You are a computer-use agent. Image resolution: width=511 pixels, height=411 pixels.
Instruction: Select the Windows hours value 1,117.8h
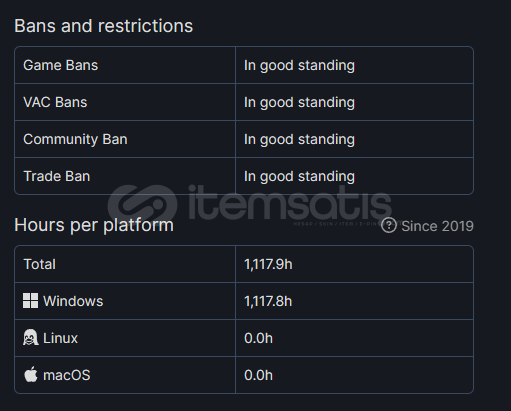pyautogui.click(x=268, y=301)
